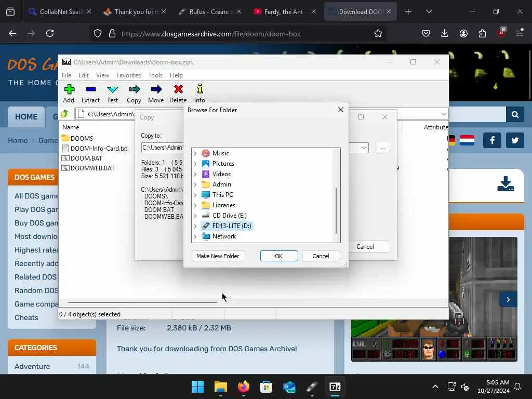Select DOOM-Info-Card.txt in file list

[95, 149]
